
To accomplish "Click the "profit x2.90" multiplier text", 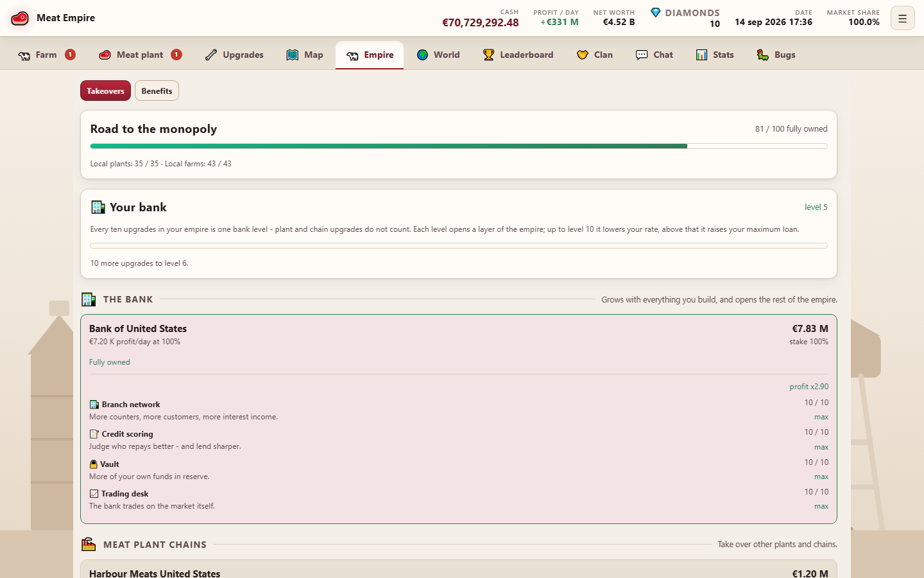I will 809,387.
